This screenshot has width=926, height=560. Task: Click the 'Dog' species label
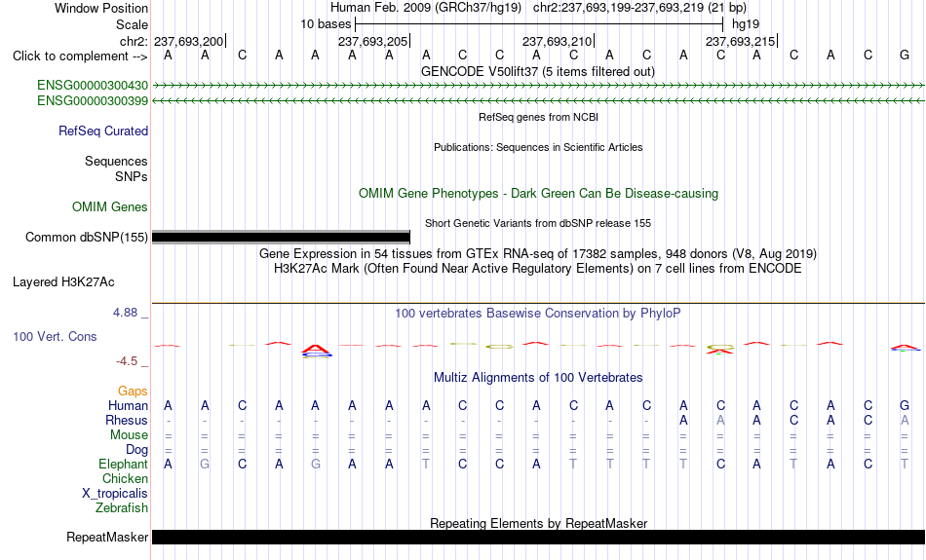pos(136,450)
